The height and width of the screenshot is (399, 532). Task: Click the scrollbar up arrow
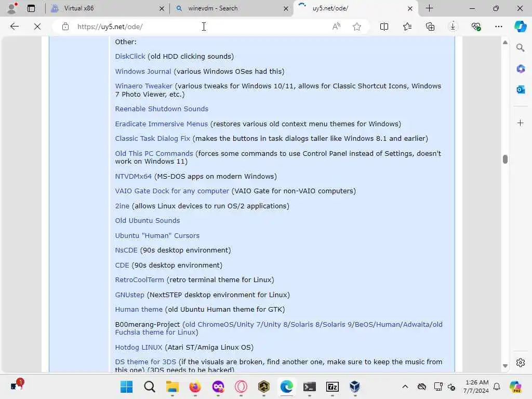[x=505, y=43]
